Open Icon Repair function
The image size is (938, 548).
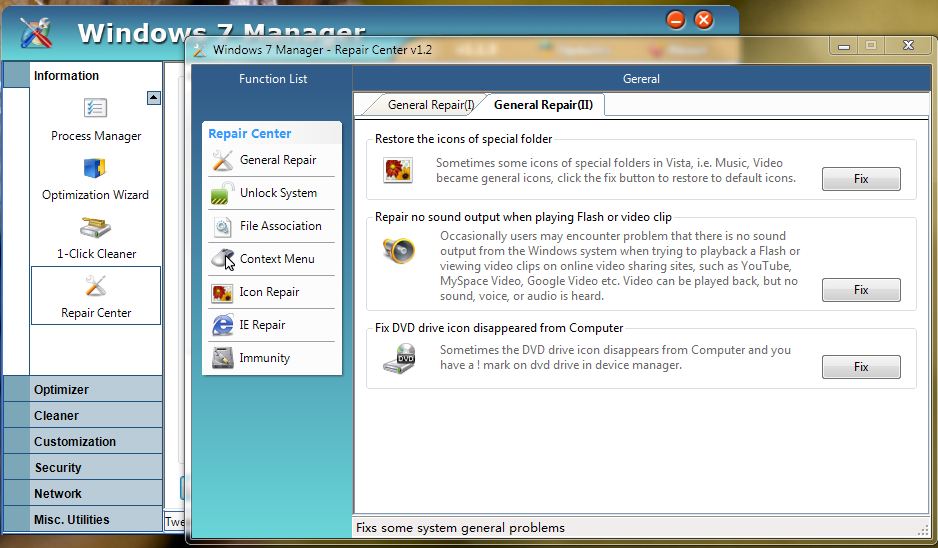click(269, 292)
